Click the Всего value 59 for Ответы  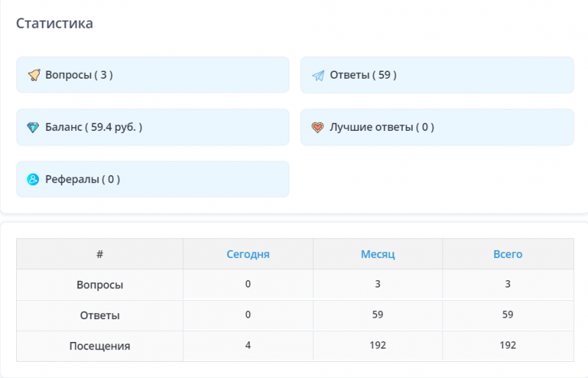pyautogui.click(x=508, y=315)
